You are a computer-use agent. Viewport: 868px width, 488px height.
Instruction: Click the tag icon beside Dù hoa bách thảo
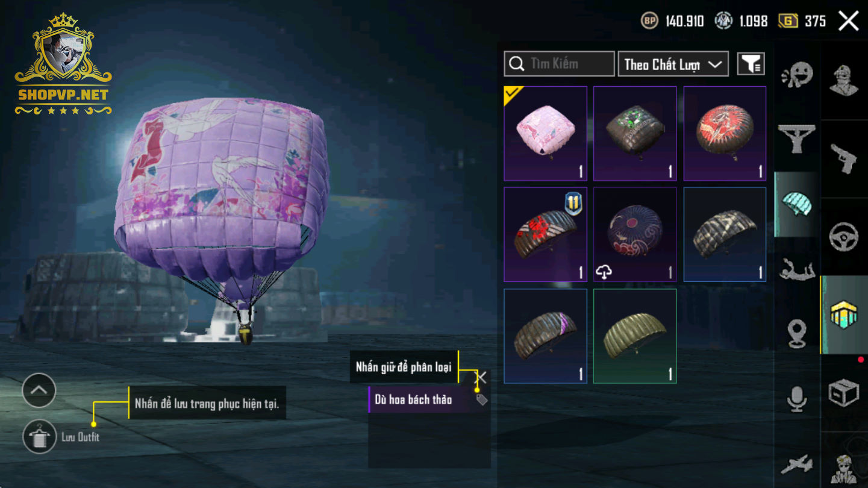(482, 399)
